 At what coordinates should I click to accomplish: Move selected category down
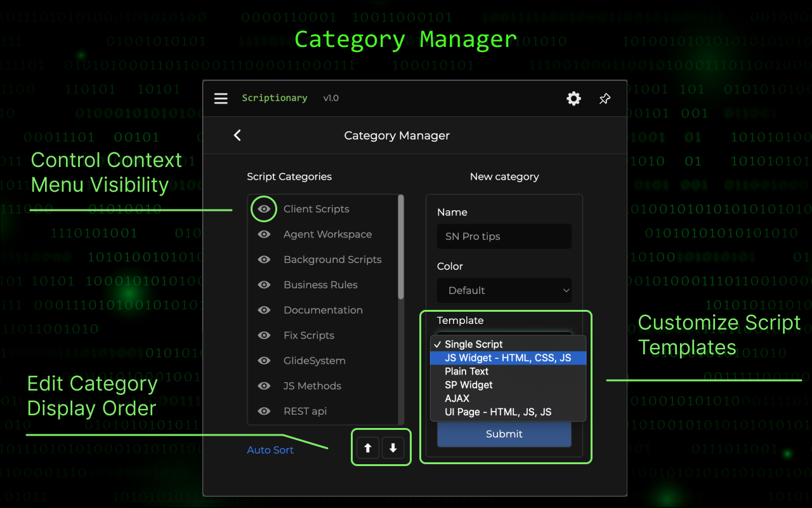(393, 448)
